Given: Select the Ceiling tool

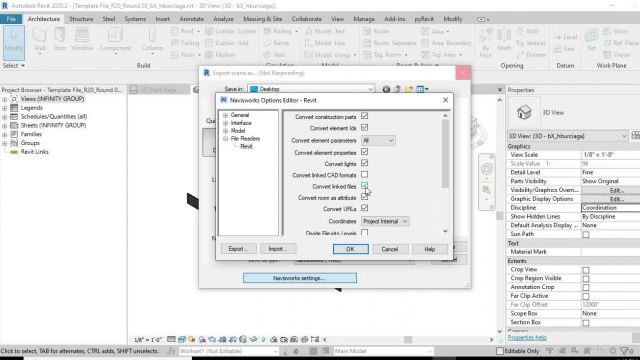Looking at the screenshot, I should click(185, 43).
